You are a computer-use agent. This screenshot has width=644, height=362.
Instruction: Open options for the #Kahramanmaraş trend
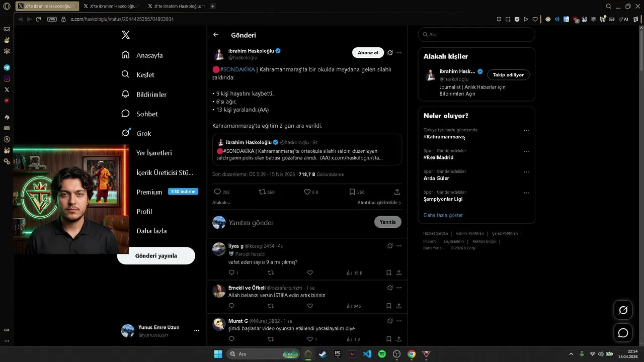pos(526,130)
